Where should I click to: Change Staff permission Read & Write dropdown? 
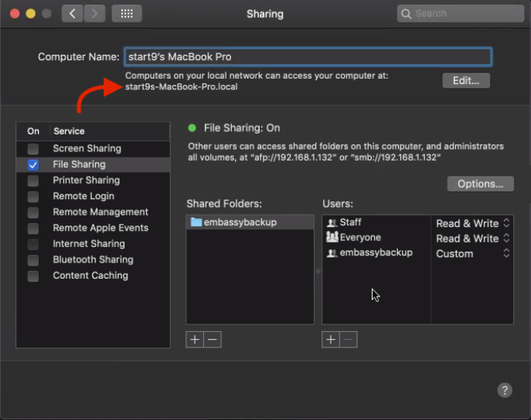472,223
